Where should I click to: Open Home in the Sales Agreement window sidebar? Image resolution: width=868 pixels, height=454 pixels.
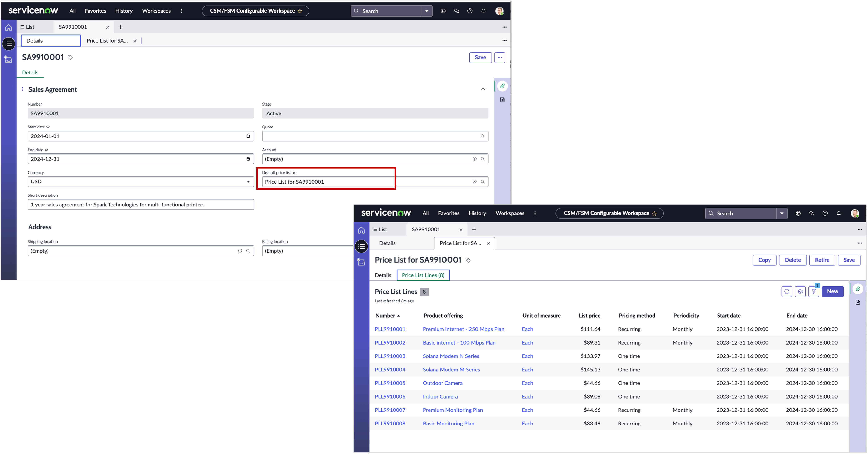click(9, 28)
